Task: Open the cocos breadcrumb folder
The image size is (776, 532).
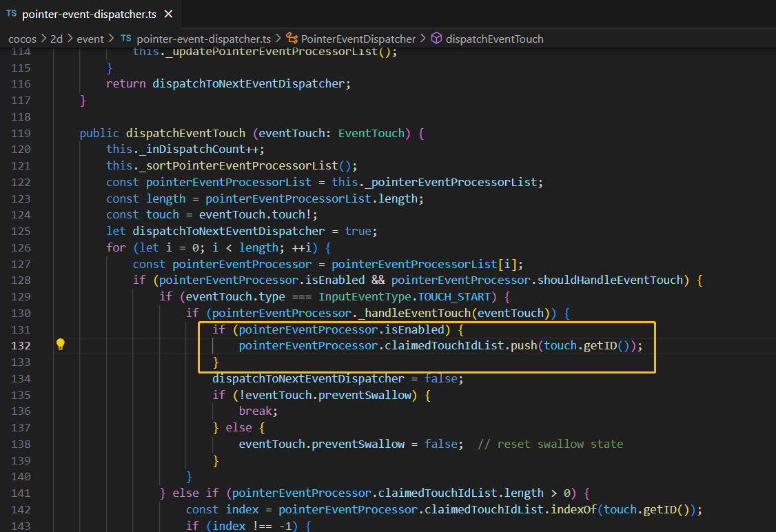Action: pyautogui.click(x=22, y=39)
